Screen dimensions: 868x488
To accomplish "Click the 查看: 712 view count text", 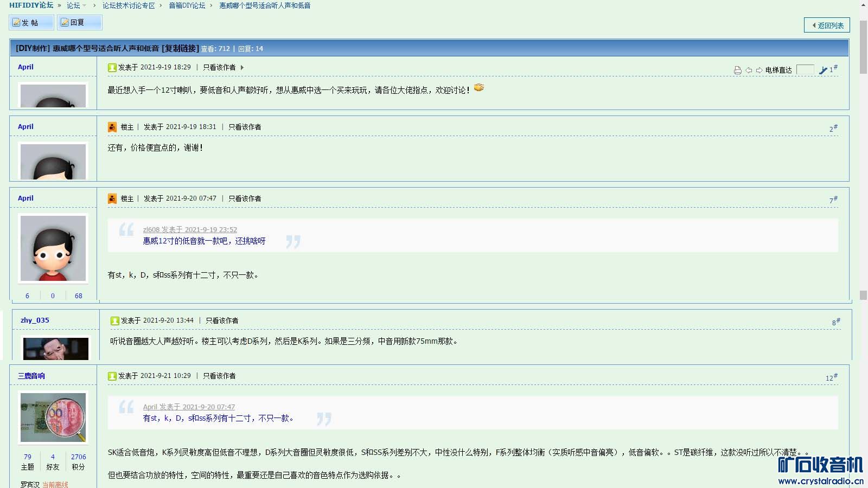I will (x=215, y=49).
